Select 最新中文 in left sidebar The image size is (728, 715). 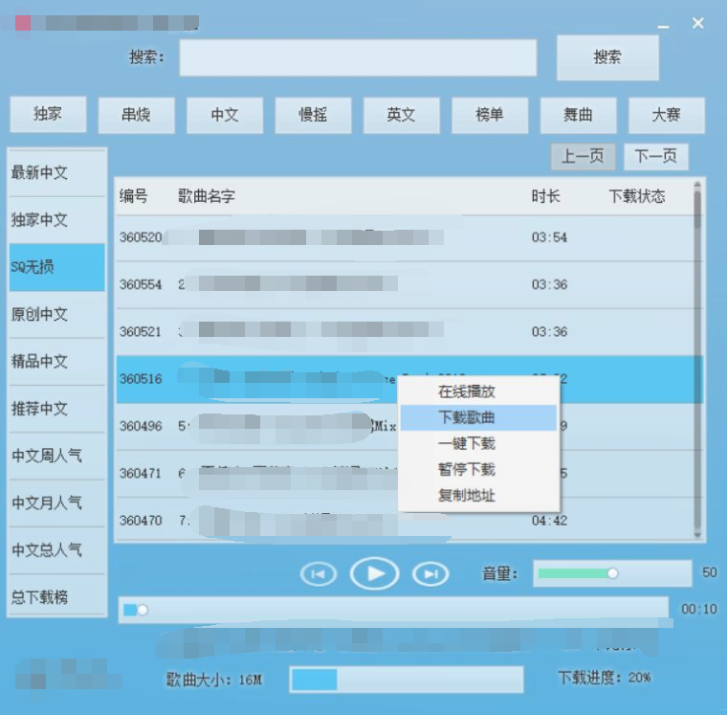(x=55, y=173)
